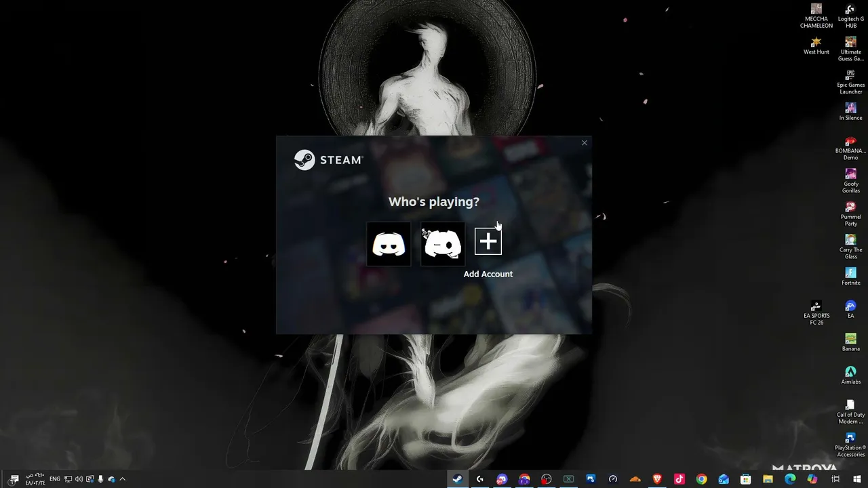Click the Steam taskbar icon
This screenshot has width=868, height=488.
coord(458,479)
